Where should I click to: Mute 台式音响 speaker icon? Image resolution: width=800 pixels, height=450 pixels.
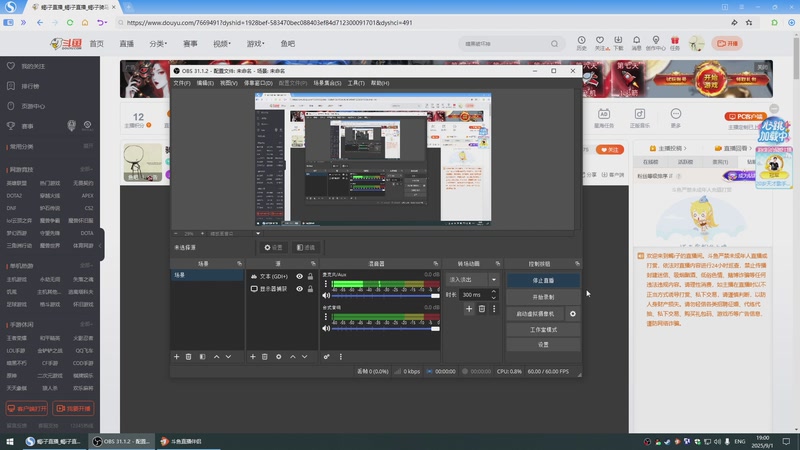coord(326,329)
